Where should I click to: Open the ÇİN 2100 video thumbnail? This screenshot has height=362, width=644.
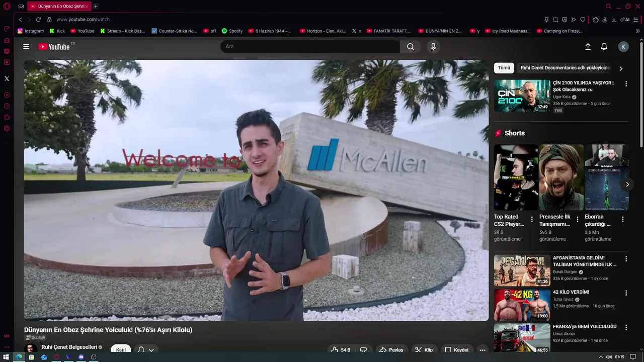point(522,96)
